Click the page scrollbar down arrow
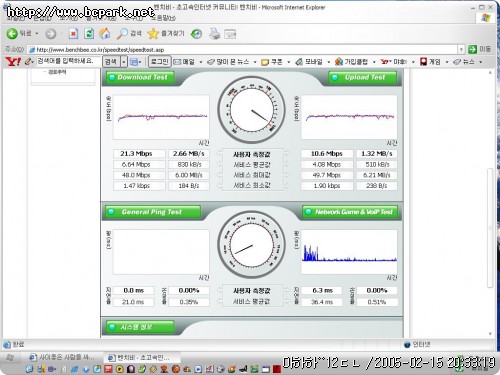This screenshot has height=375, width=500. click(x=490, y=334)
